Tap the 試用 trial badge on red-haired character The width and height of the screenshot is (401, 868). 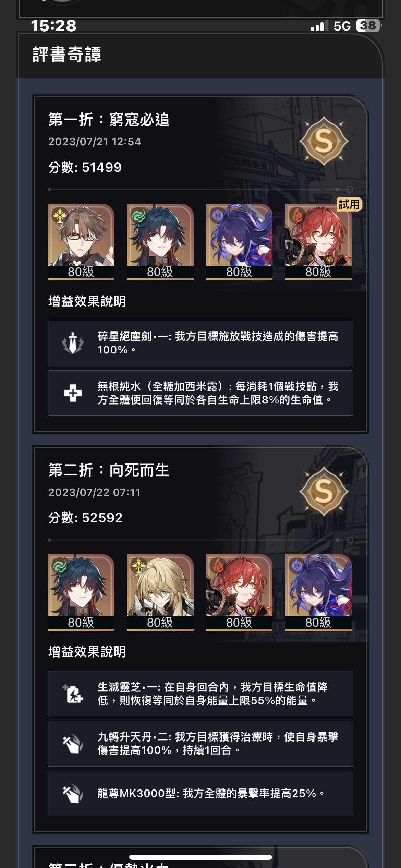coord(349,205)
